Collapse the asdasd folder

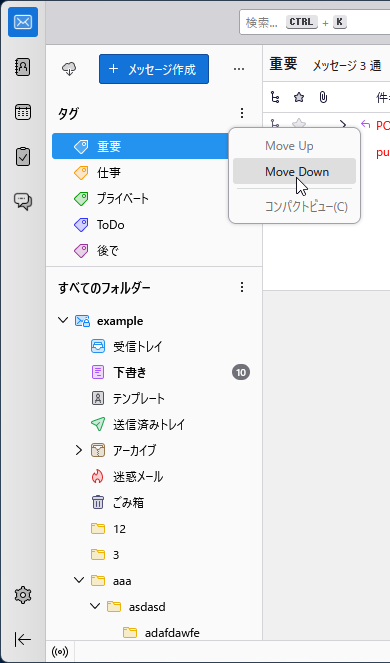point(95,606)
